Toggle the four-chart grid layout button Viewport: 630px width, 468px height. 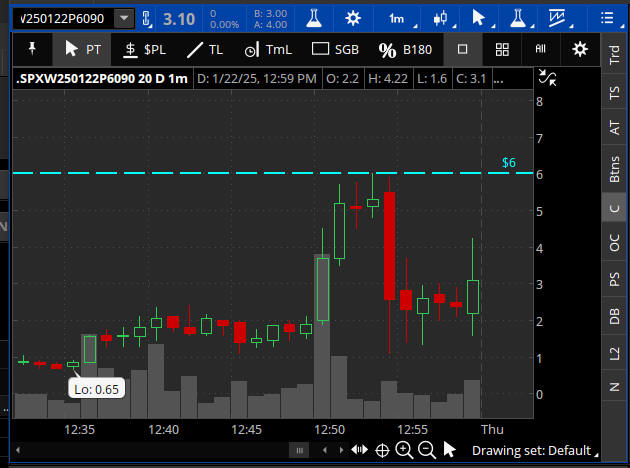(x=502, y=49)
